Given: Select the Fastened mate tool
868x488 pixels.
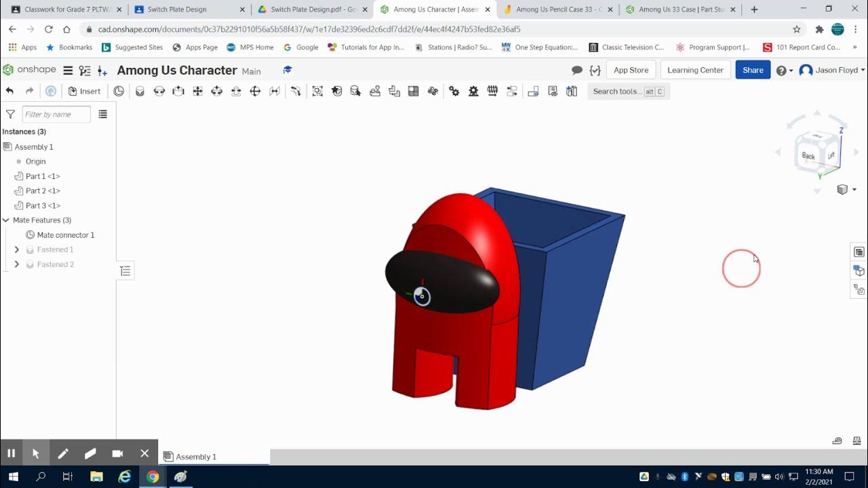Looking at the screenshot, I should click(140, 91).
